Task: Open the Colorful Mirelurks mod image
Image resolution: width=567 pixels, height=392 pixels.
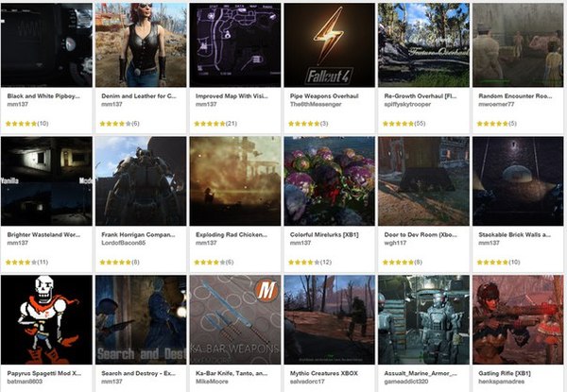Action: click(329, 181)
